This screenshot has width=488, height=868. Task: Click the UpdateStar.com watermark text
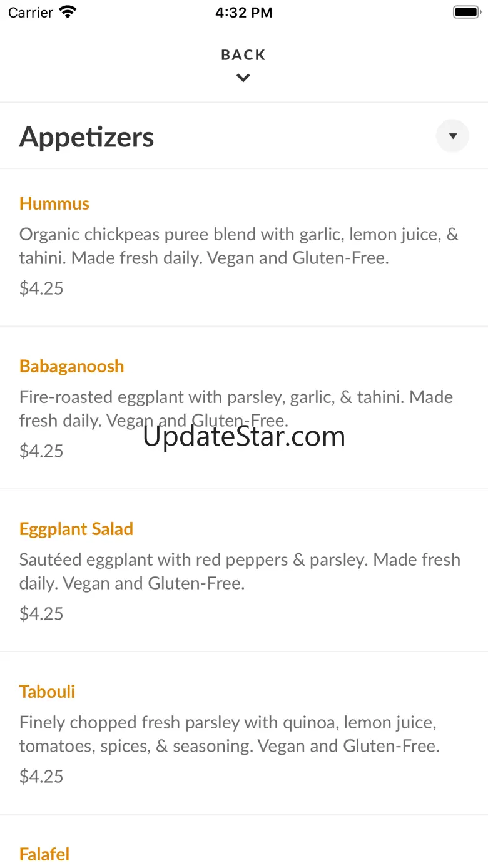pos(244,436)
